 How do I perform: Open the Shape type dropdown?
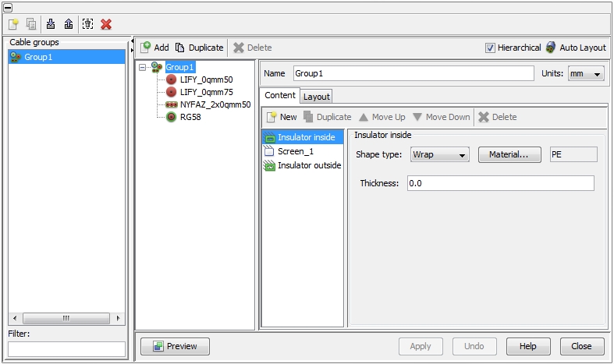coord(440,154)
